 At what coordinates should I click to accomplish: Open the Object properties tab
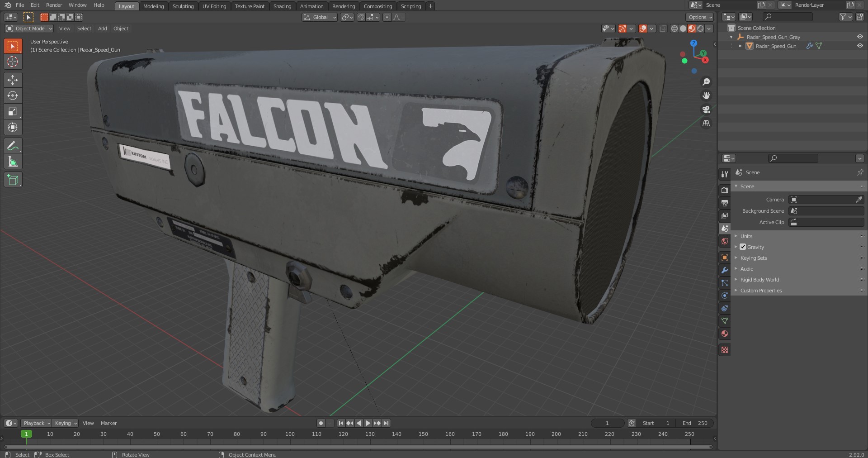725,258
